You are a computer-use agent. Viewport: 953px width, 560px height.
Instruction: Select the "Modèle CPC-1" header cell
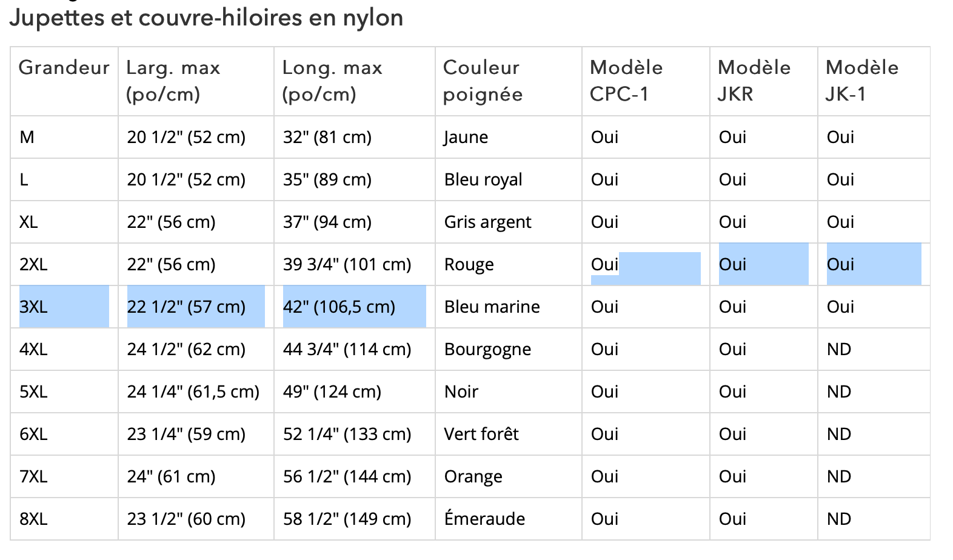point(626,81)
